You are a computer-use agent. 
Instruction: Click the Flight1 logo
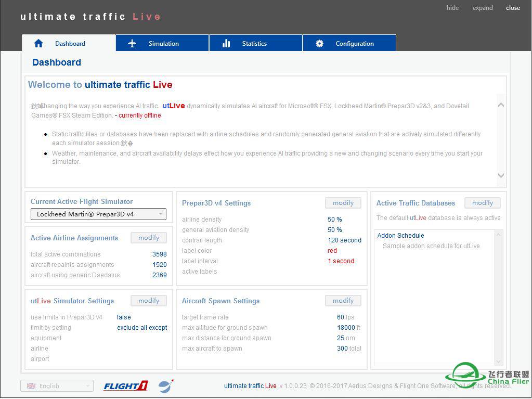click(125, 386)
